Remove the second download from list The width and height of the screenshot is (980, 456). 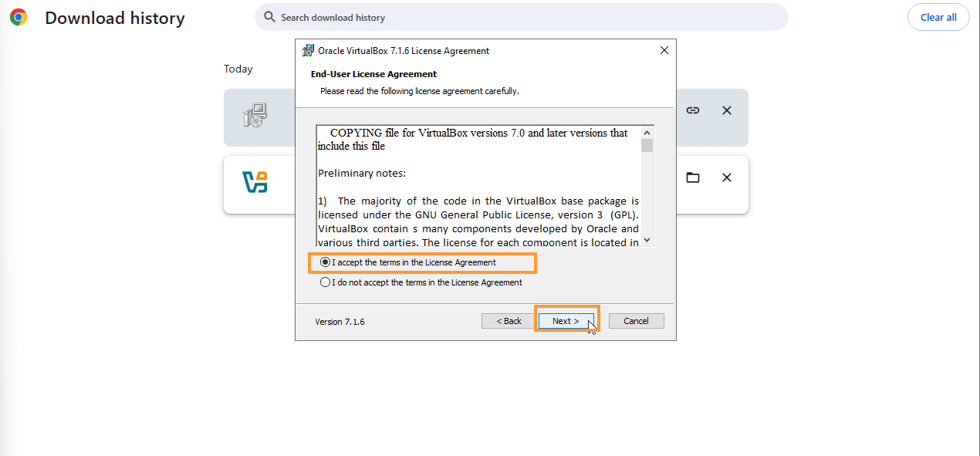click(727, 177)
